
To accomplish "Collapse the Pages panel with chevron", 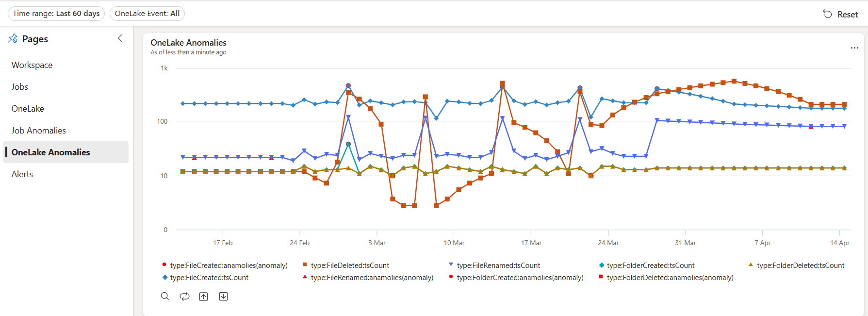I will click(x=120, y=38).
